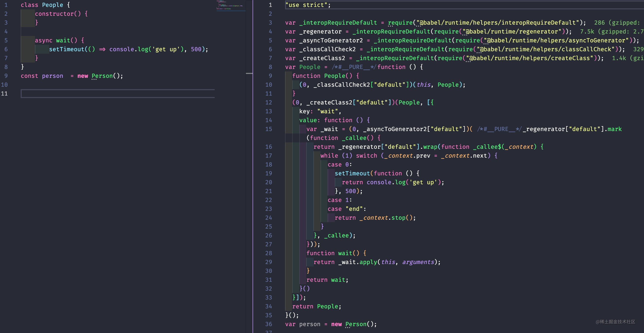Viewport: 644px width, 333px height.
Task: Select 'setTimeout' in the left editor source
Action: pyautogui.click(x=66, y=49)
